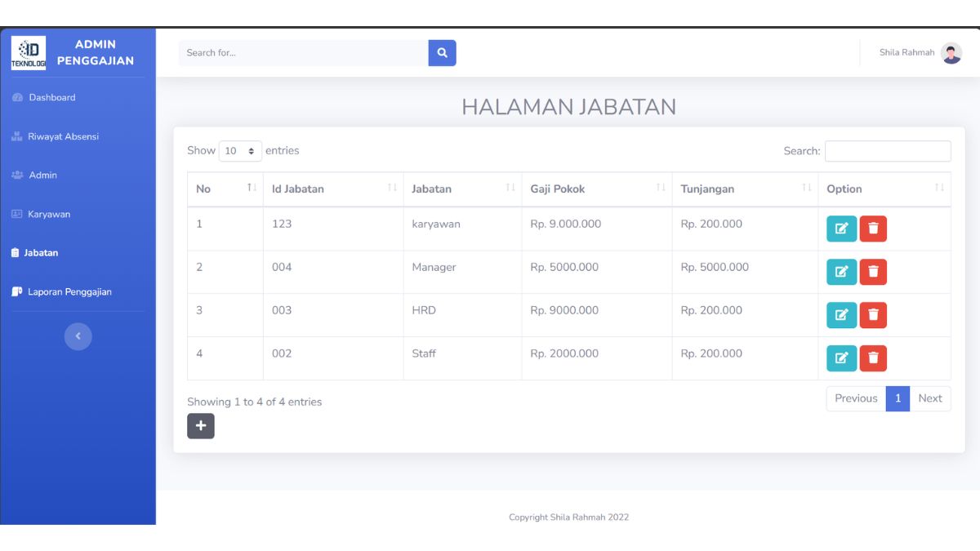Edit the Staff row
The width and height of the screenshot is (980, 551).
[841, 358]
